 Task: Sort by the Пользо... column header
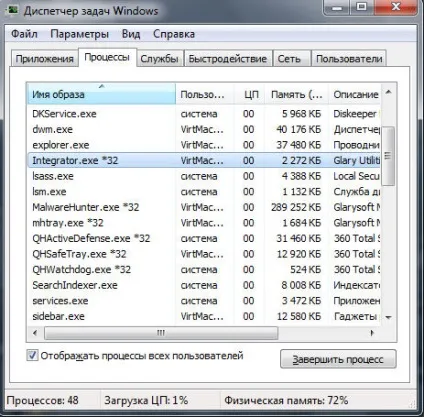(x=205, y=94)
